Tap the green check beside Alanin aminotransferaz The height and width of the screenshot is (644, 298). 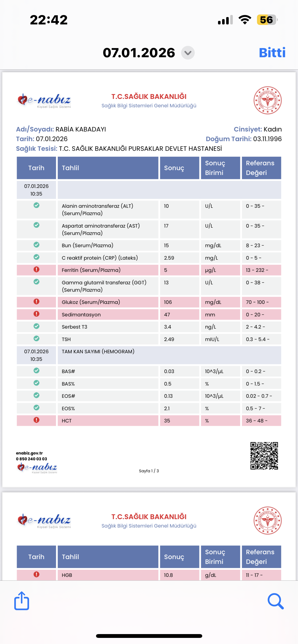[x=36, y=205]
